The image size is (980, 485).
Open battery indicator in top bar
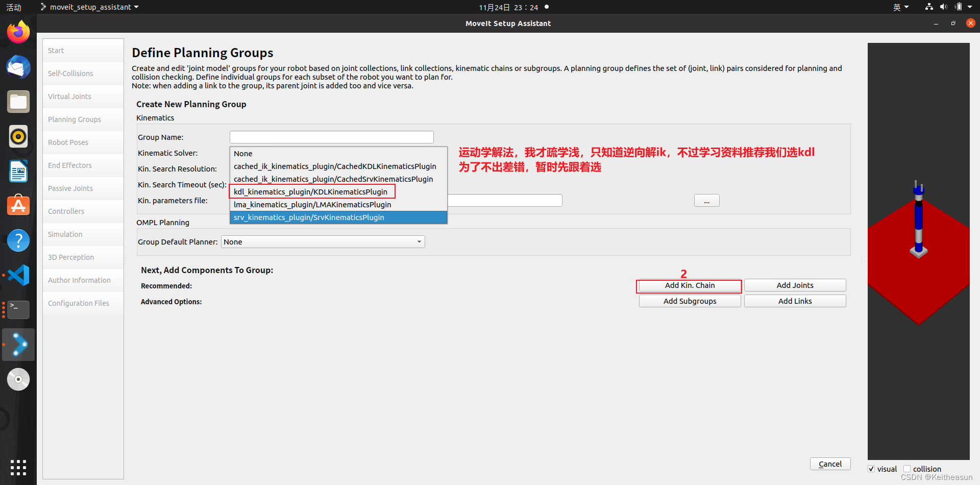(x=959, y=7)
